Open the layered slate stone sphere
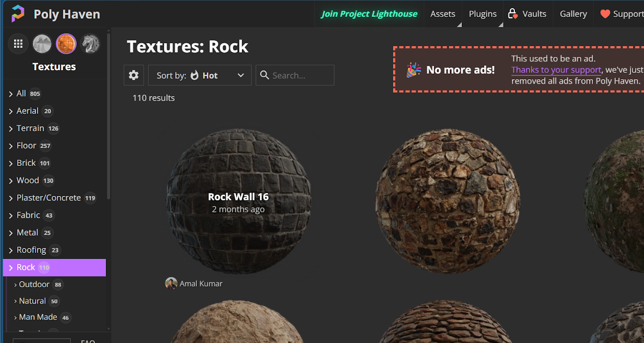 pyautogui.click(x=447, y=322)
